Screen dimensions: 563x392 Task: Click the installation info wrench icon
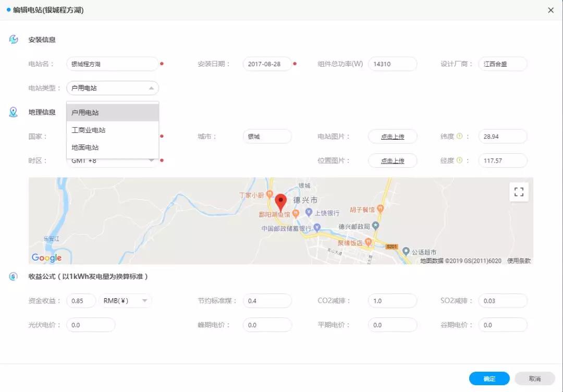(14, 40)
